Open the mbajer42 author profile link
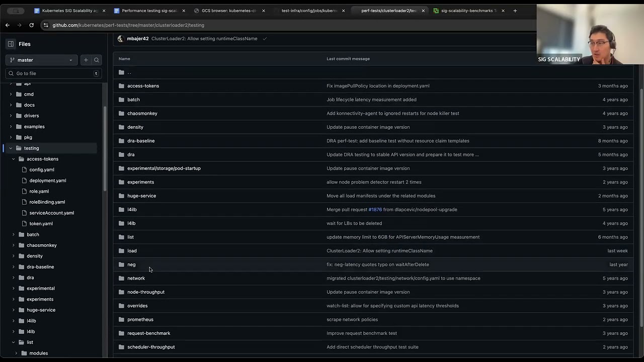The height and width of the screenshot is (362, 644). tap(138, 39)
